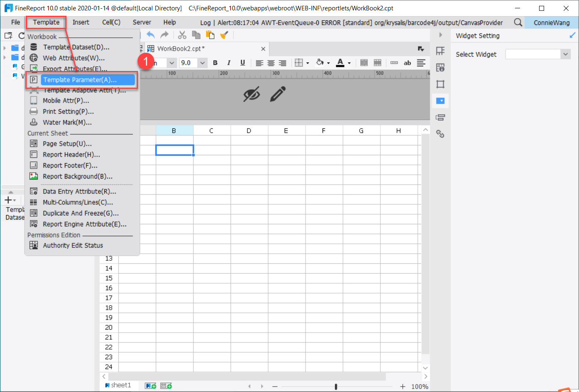Open the font size dropdown
This screenshot has width=579, height=392.
click(202, 62)
